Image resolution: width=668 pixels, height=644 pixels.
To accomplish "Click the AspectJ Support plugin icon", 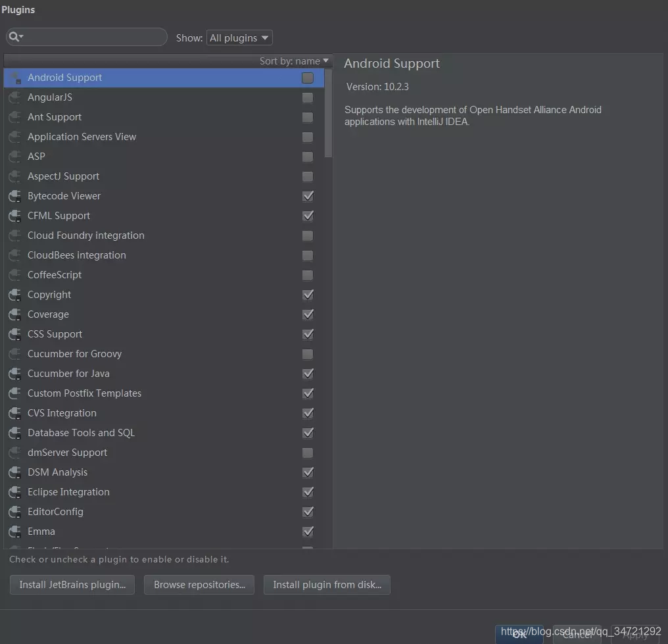I will (15, 176).
